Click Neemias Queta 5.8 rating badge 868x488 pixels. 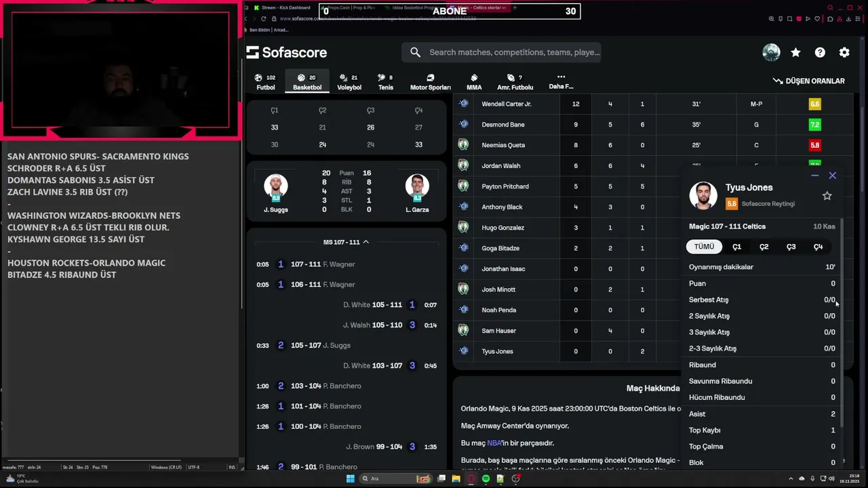coord(814,145)
